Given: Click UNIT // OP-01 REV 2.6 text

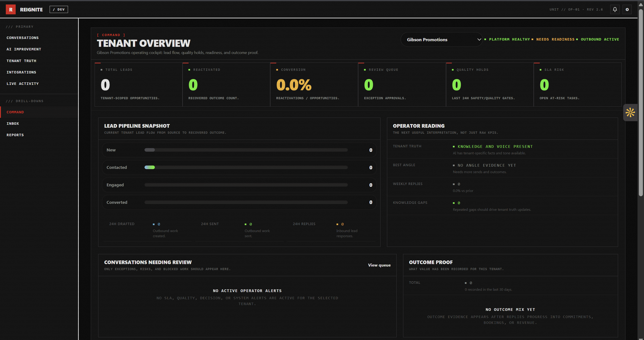Looking at the screenshot, I should [576, 9].
